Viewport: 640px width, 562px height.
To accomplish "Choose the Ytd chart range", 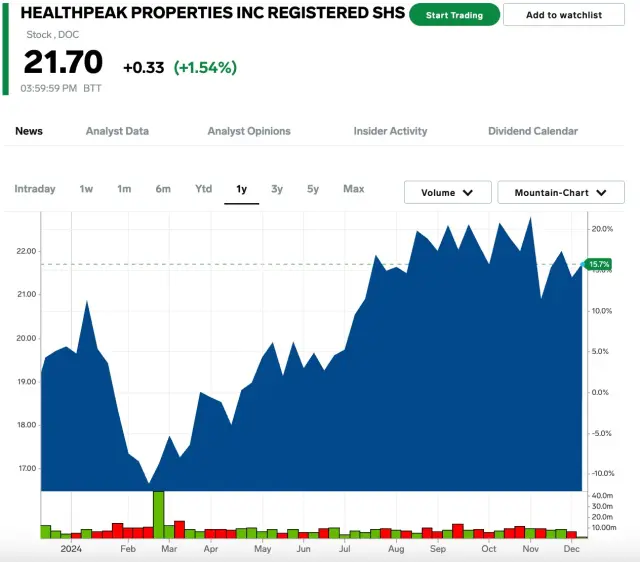I will [x=203, y=189].
